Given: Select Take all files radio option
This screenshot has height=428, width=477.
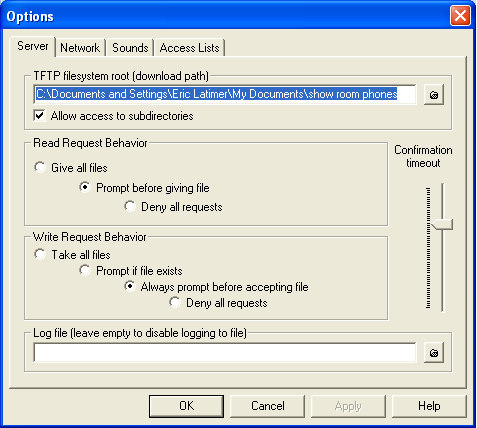Looking at the screenshot, I should (x=40, y=254).
